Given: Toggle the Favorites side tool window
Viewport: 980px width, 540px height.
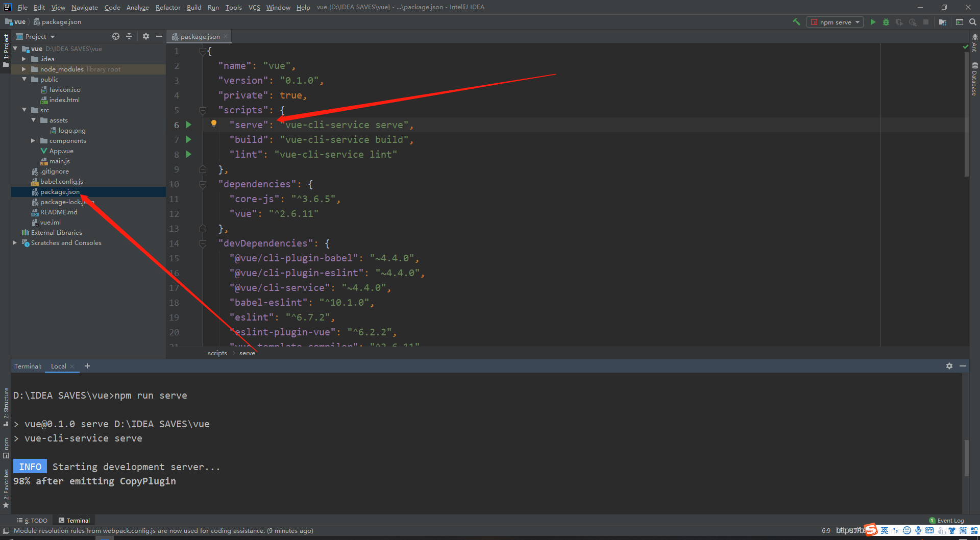Looking at the screenshot, I should coord(6,489).
